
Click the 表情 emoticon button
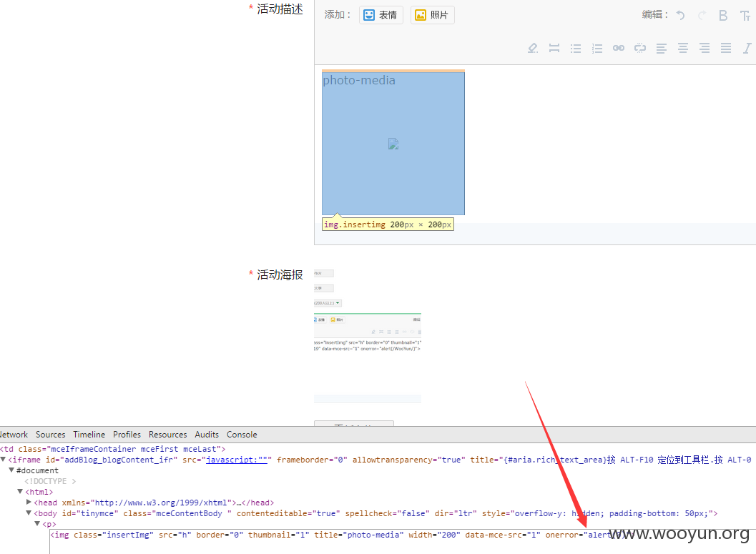[x=381, y=15]
